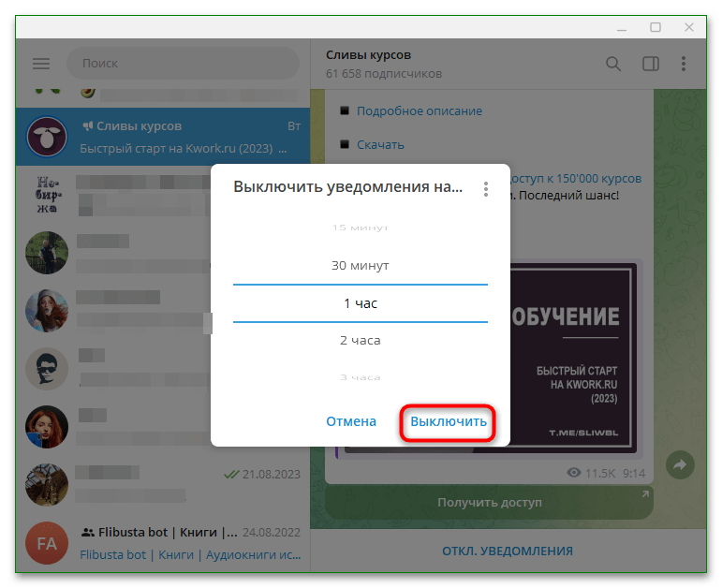Select chat with sunglasses sketch avatar

tap(47, 369)
